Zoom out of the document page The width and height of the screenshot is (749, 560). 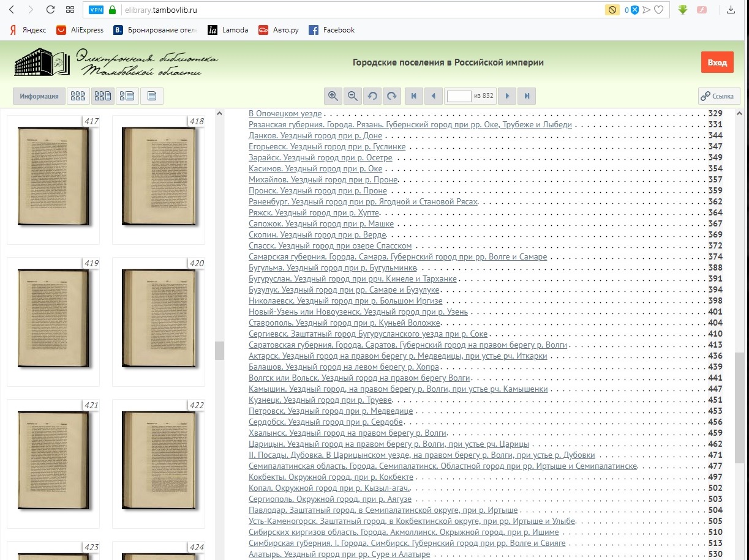352,96
